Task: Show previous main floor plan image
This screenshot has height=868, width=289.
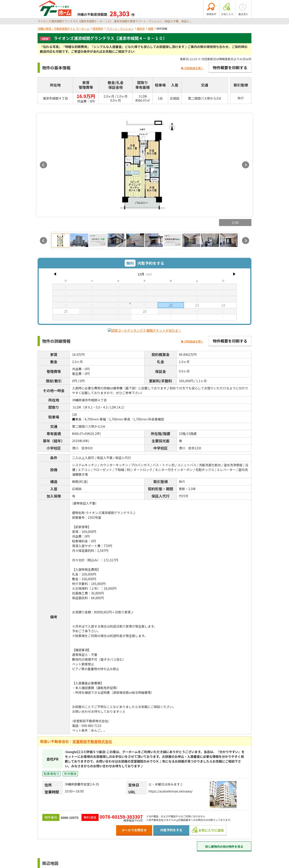Action: click(43, 165)
